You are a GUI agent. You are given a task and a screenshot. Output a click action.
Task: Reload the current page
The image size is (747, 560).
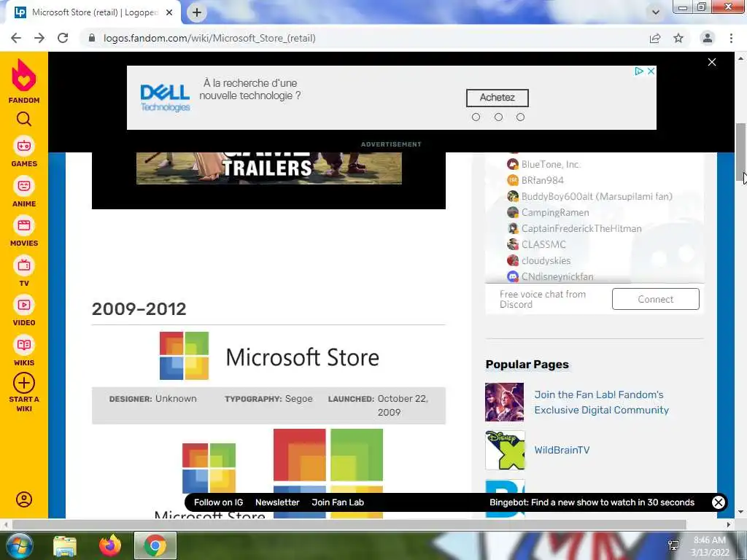point(63,38)
